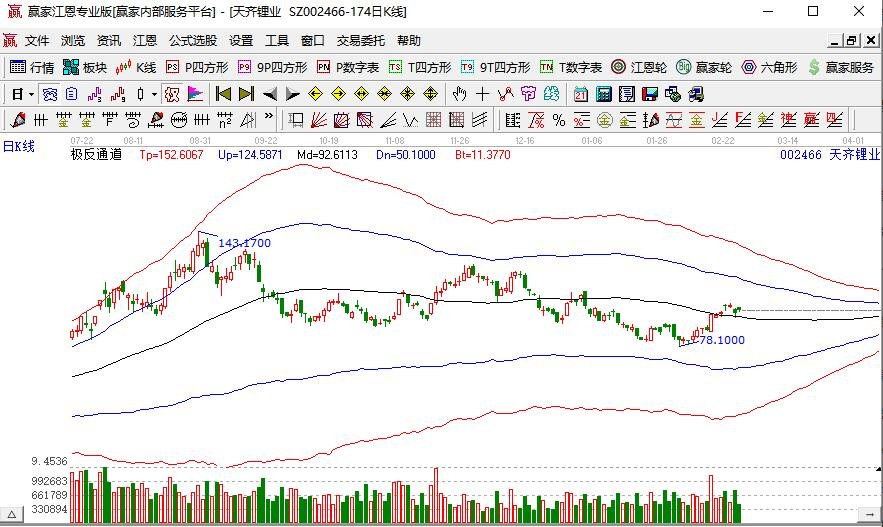Viewport: 883px width, 527px height.
Task: Toggle the 权 adjust-price button
Action: [x=172, y=94]
